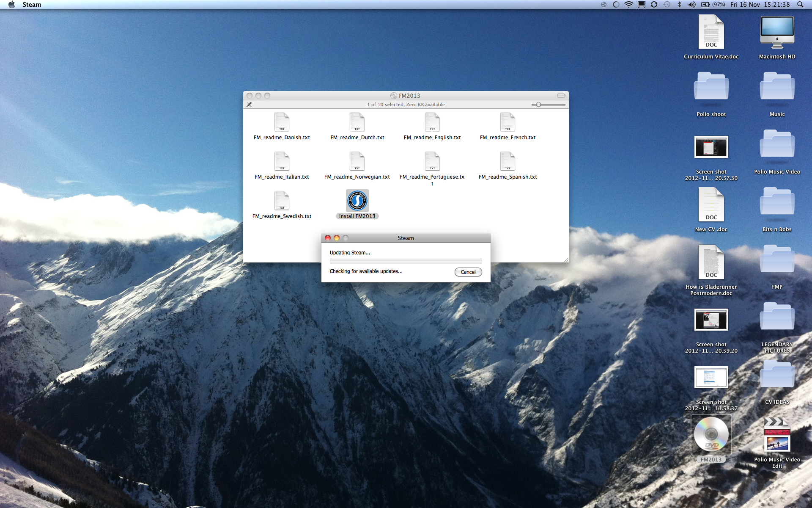Select Screen shot 2012-11... 20.57.30 thumbnail

pos(711,147)
